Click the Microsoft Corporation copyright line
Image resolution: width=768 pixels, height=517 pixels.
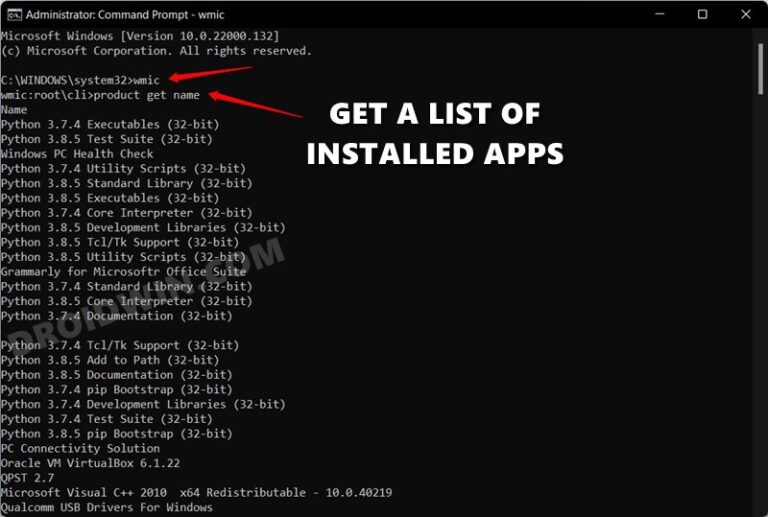(x=156, y=51)
